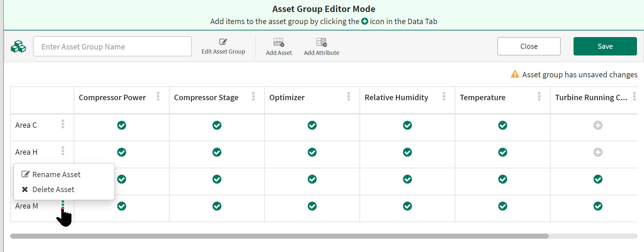Click the green plus icon in instructions
The width and height of the screenshot is (644, 252).
[x=365, y=21]
